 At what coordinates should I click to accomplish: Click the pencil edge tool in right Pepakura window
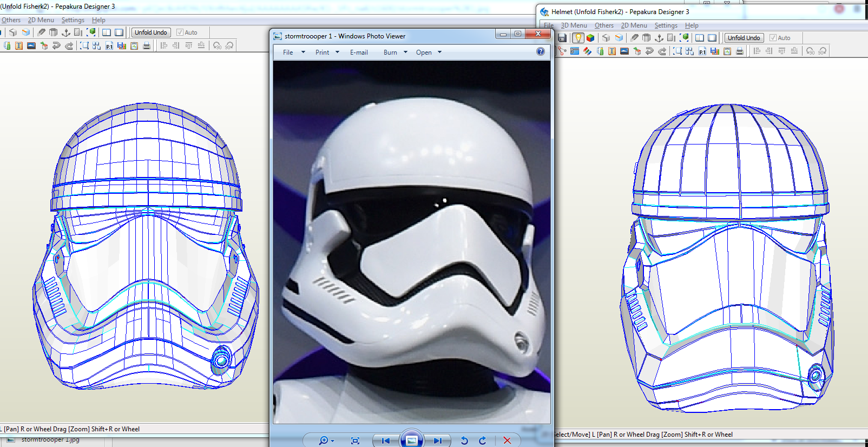tap(634, 38)
